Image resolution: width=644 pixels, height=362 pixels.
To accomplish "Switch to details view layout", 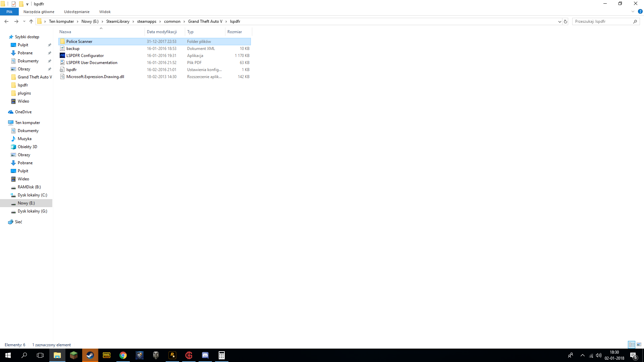I will click(632, 345).
